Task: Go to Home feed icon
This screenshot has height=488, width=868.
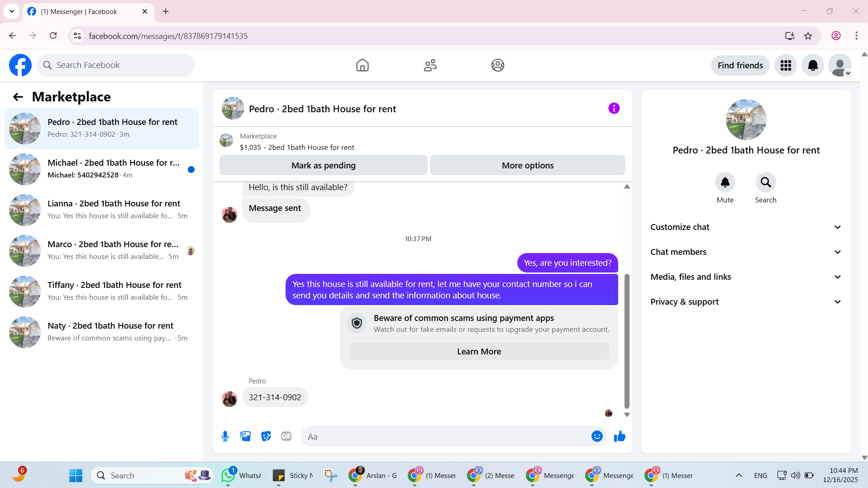Action: [x=362, y=65]
